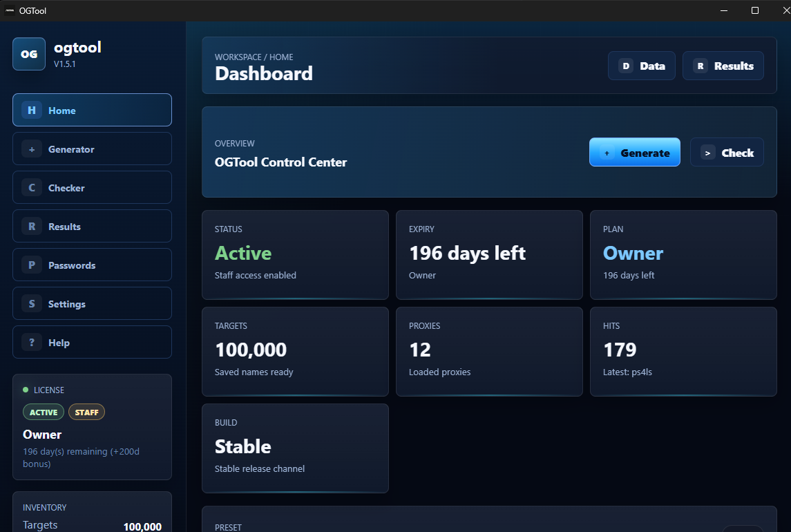Select the Status Active card
791x532 pixels.
(295, 255)
